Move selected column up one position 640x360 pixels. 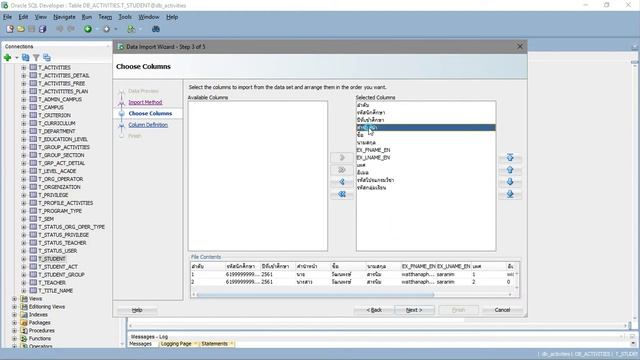510,170
